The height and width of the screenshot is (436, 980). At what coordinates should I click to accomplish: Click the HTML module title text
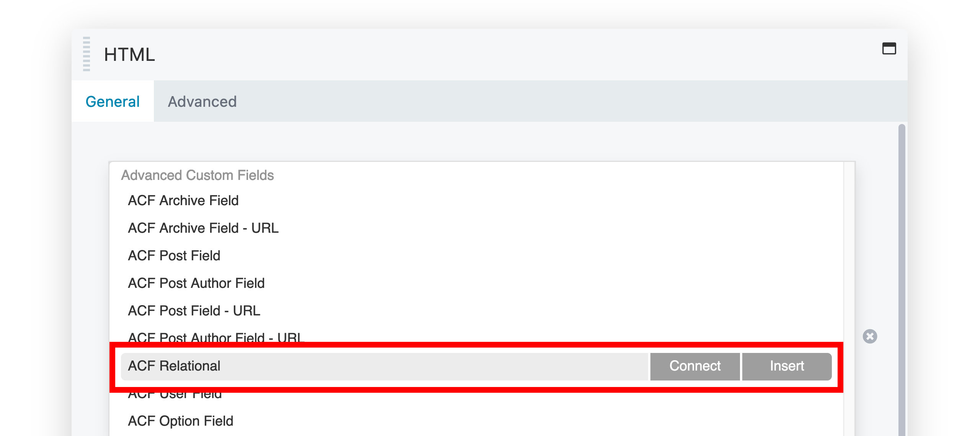pyautogui.click(x=129, y=55)
